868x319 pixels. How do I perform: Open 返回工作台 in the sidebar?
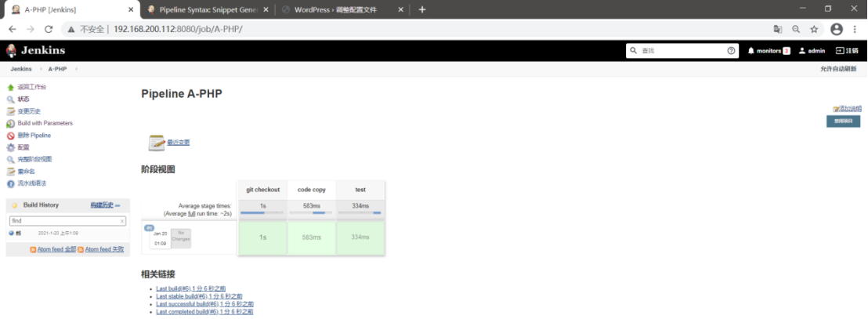point(31,88)
